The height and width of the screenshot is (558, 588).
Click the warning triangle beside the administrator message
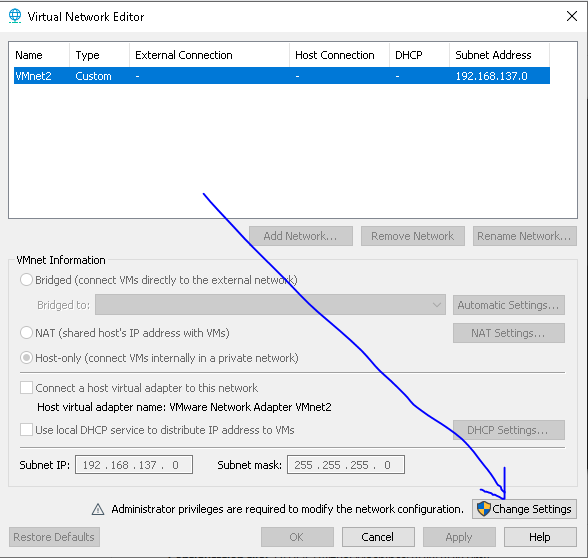[x=98, y=509]
